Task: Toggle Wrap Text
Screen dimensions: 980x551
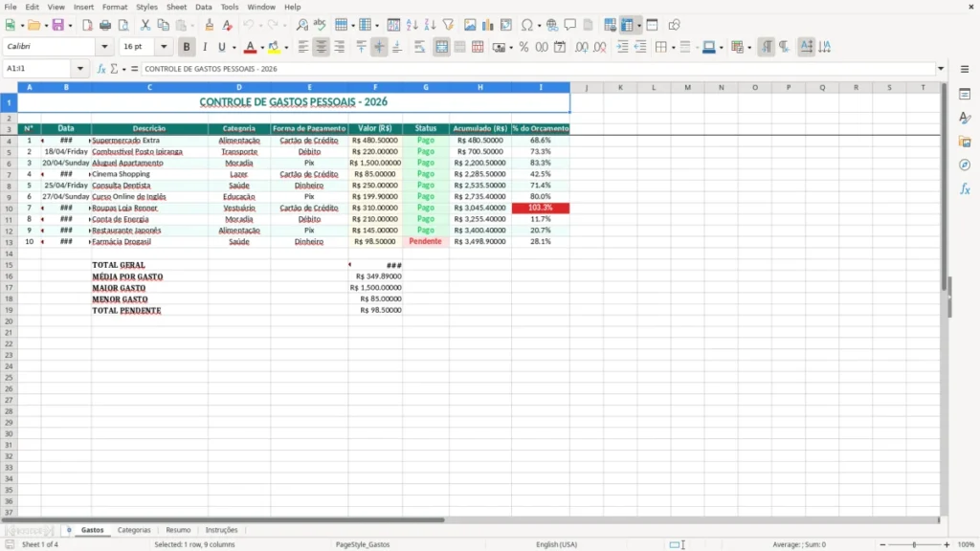Action: [x=419, y=47]
